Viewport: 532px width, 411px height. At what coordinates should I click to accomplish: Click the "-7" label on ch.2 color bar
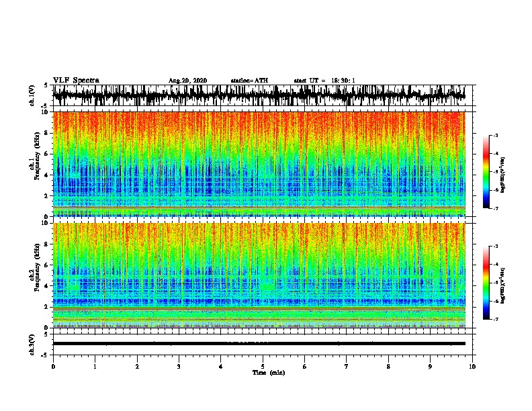496,320
